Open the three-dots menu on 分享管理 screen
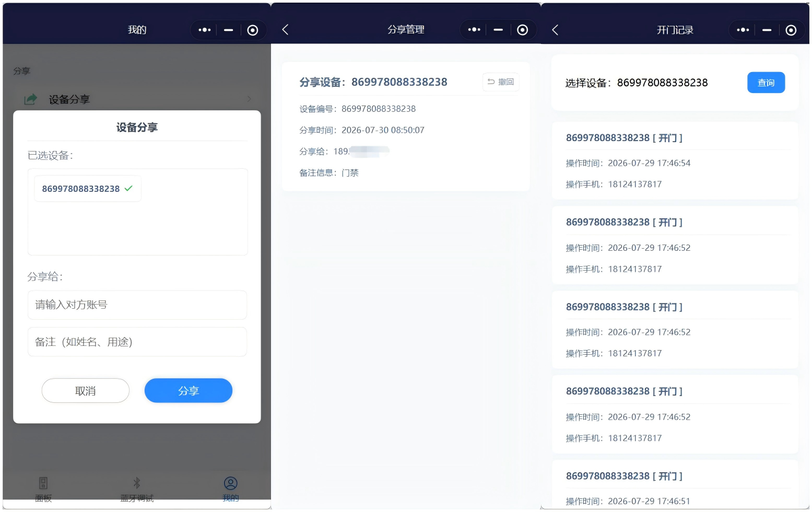Screen dimensions: 812x512 (x=474, y=30)
